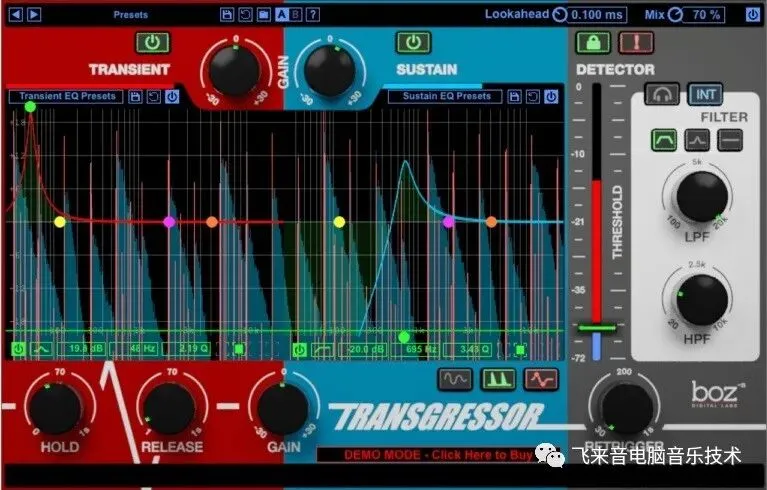767x490 pixels.
Task: Click the LPF filter knob
Action: point(701,197)
